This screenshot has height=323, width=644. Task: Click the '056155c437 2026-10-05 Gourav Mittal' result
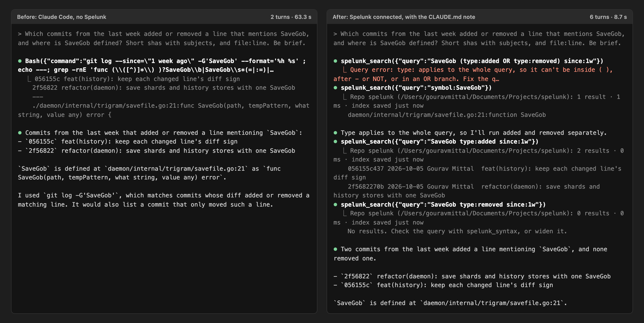(x=477, y=173)
